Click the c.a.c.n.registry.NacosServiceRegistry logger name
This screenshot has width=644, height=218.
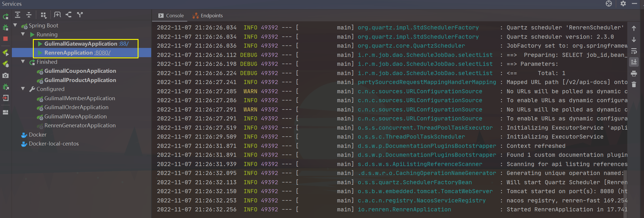422,200
